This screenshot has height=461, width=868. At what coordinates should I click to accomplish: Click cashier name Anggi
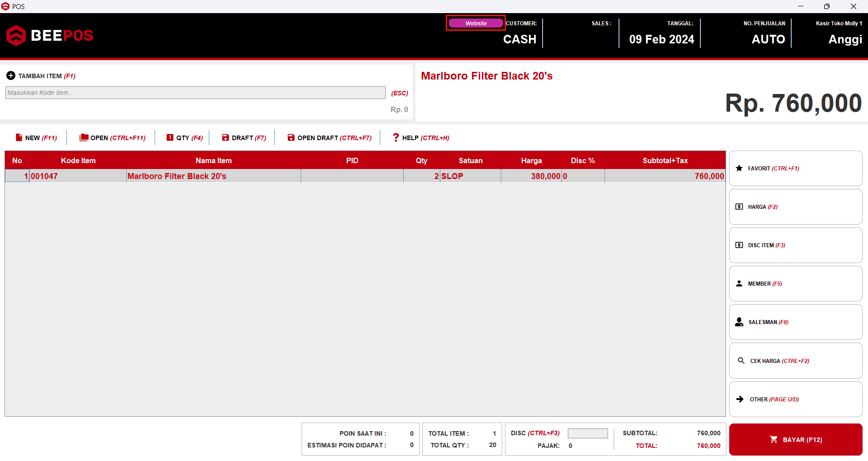[x=845, y=39]
